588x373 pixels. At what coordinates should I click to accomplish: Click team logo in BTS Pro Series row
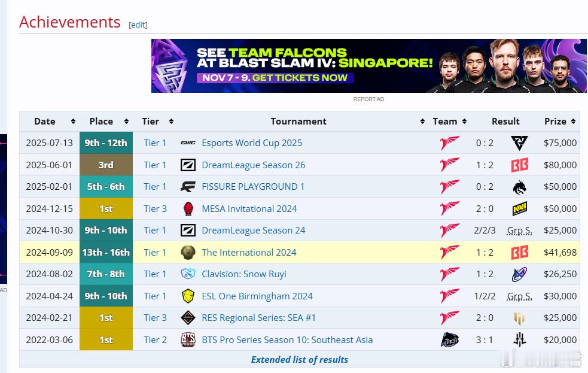(450, 340)
